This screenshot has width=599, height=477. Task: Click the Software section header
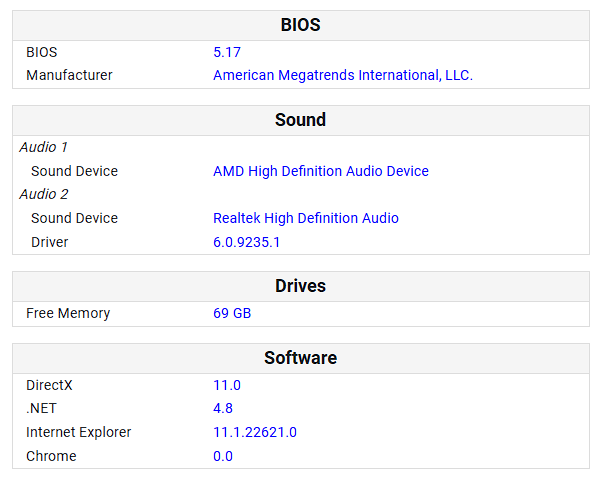[300, 358]
